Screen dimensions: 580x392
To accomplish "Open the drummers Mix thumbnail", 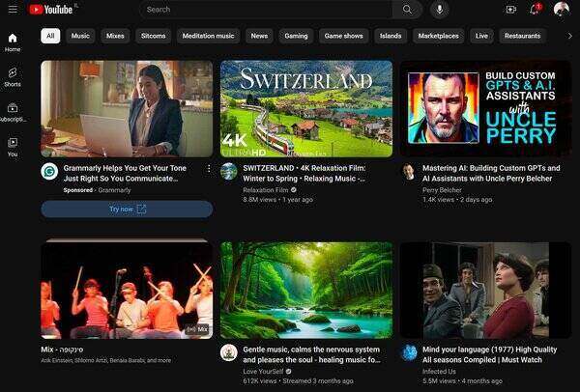I will point(127,291).
